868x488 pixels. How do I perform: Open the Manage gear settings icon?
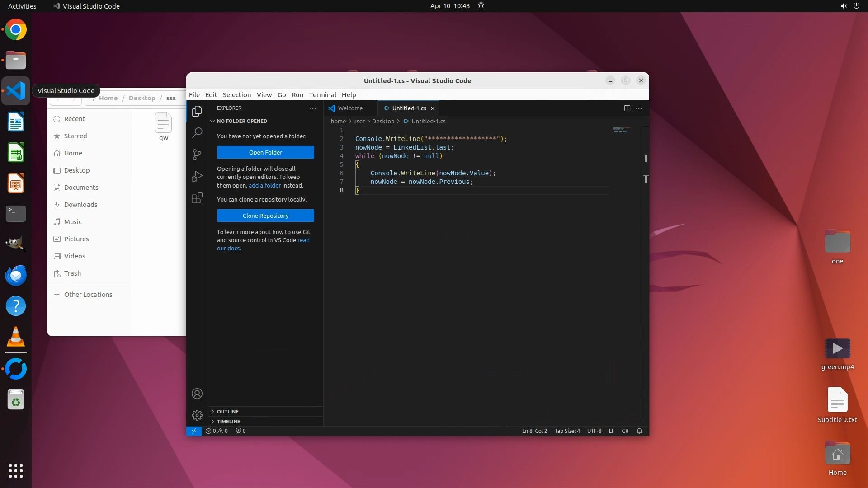pyautogui.click(x=197, y=415)
